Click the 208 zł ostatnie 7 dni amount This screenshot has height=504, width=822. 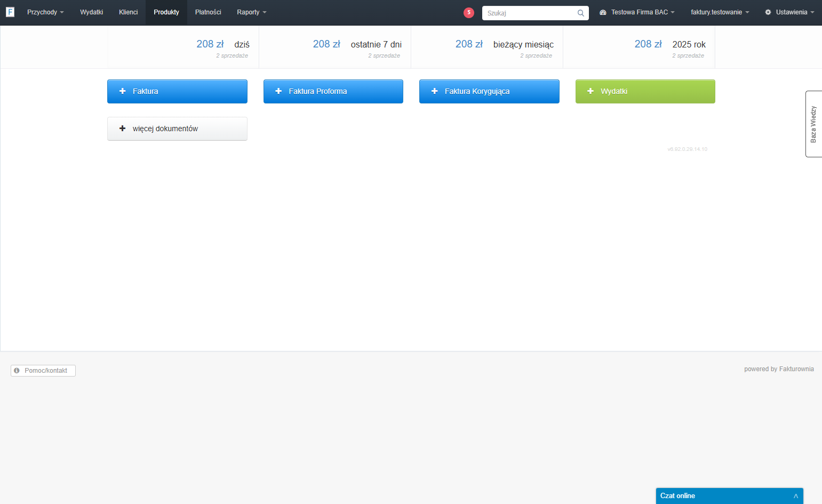326,44
